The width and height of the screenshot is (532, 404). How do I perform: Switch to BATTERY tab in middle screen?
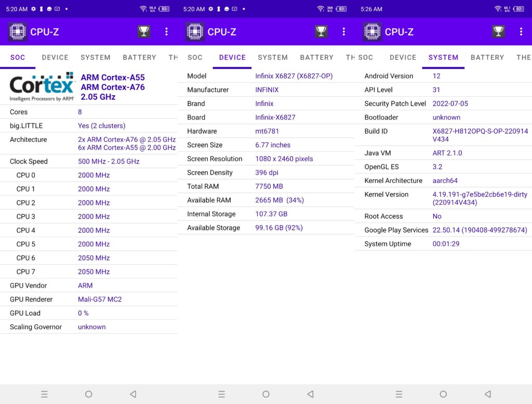click(316, 57)
